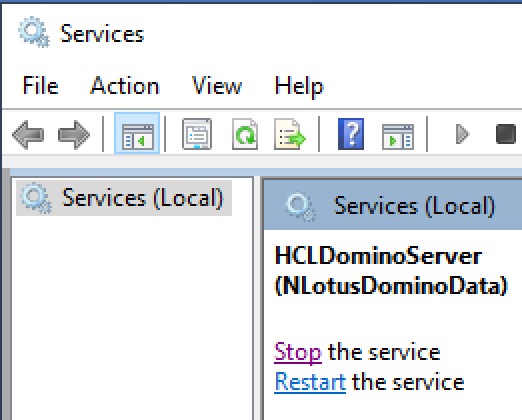Click the Export List toolbar icon

[x=289, y=134]
